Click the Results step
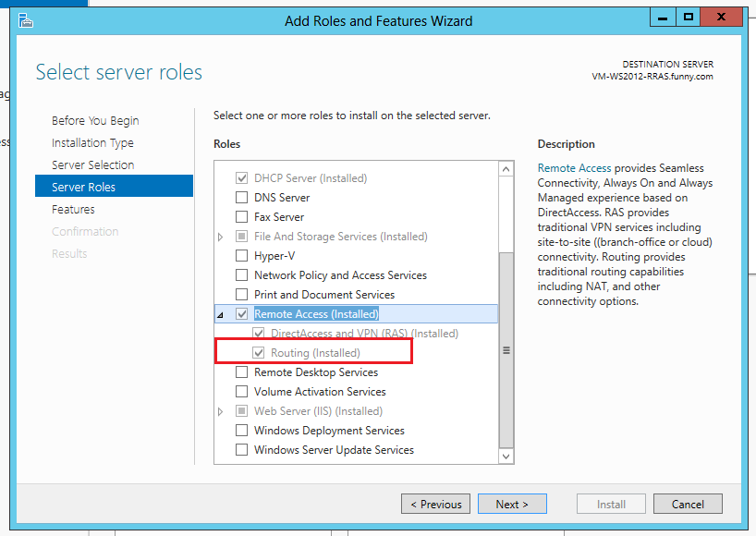Viewport: 756px width, 536px height. (x=69, y=253)
